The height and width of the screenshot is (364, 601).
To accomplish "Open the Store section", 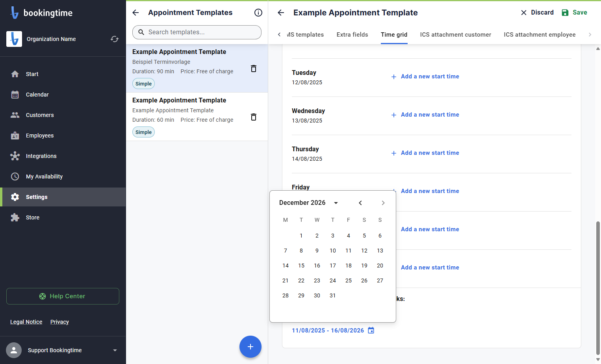I will coord(63,217).
